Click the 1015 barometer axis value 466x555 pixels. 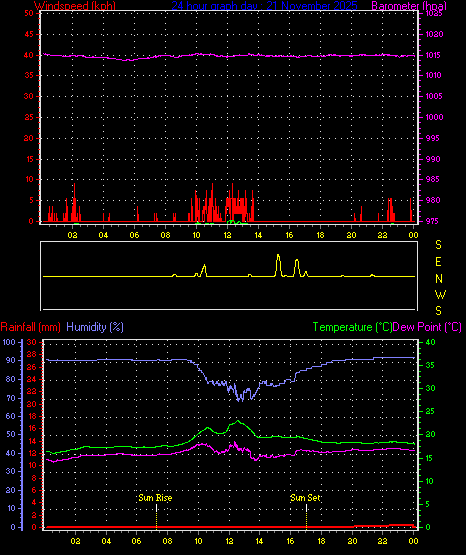tap(434, 55)
